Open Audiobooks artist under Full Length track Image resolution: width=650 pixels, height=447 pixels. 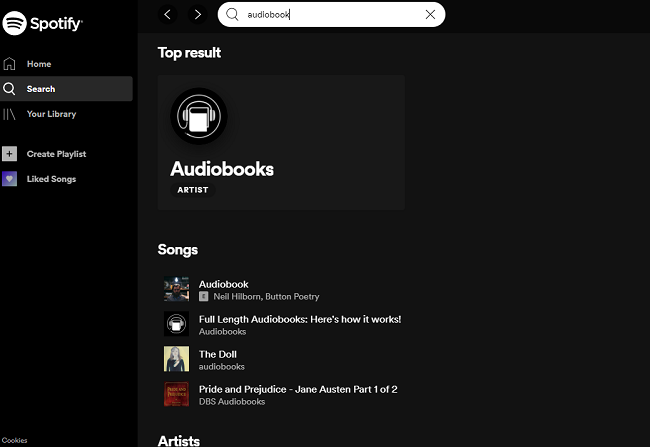tap(223, 332)
